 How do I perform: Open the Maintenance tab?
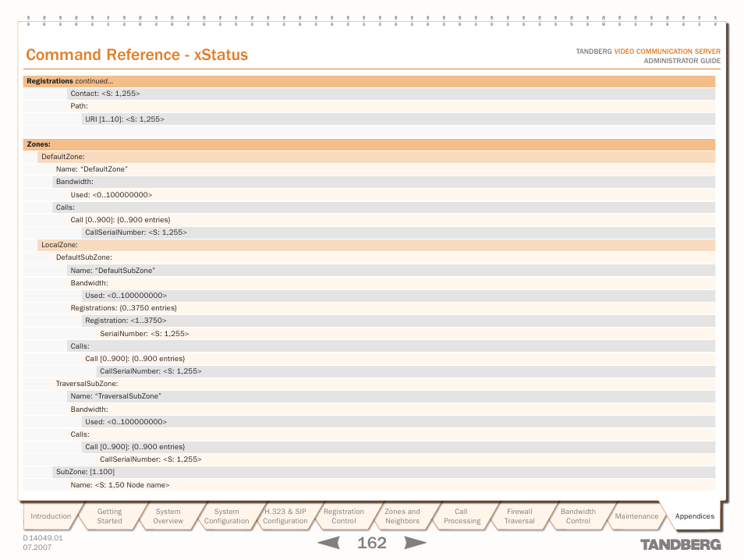(x=636, y=516)
